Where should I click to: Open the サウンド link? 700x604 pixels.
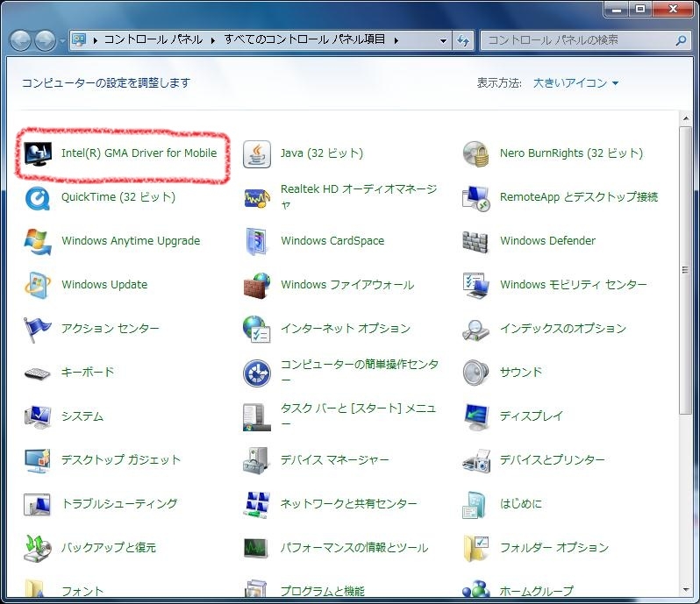coord(521,372)
